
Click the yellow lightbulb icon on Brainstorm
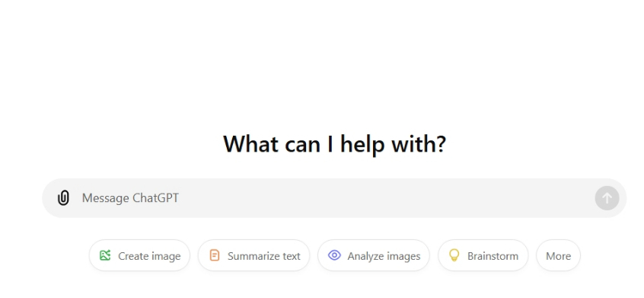coord(454,255)
